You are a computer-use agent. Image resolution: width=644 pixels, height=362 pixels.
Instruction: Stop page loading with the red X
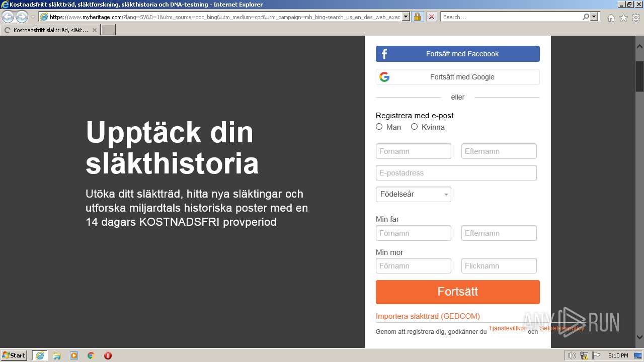point(431,17)
